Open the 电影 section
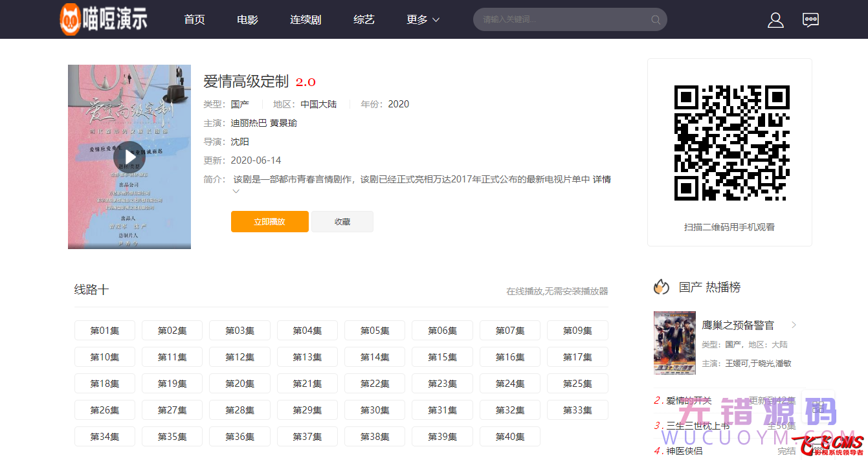This screenshot has width=868, height=460. tap(247, 19)
